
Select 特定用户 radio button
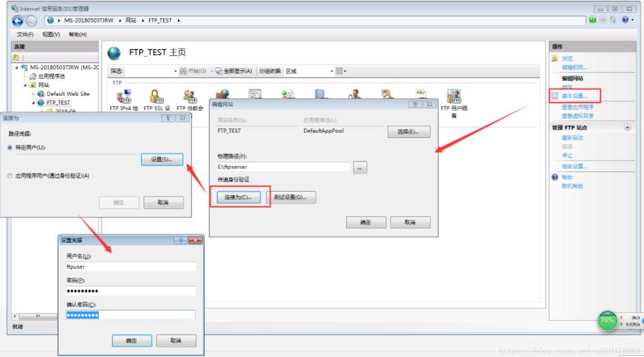pyautogui.click(x=10, y=148)
